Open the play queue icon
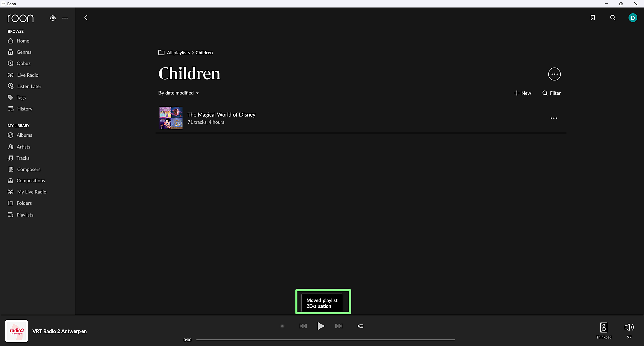The height and width of the screenshot is (346, 644). tap(360, 326)
